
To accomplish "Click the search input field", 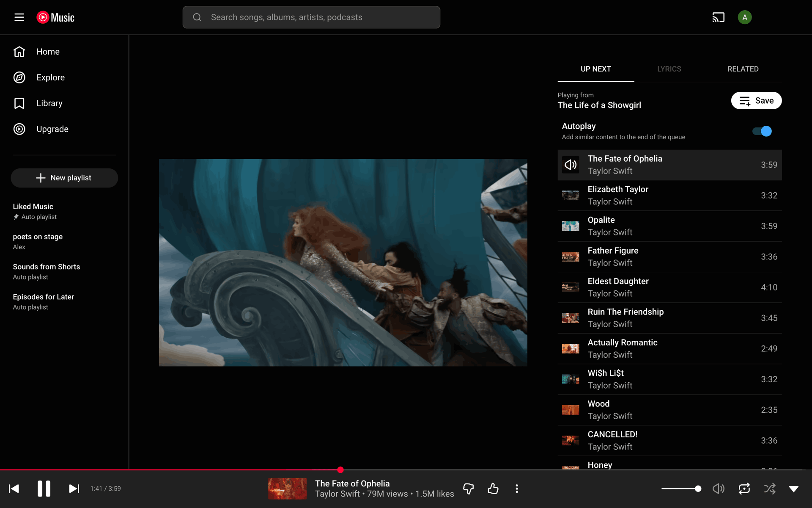I will tap(311, 17).
